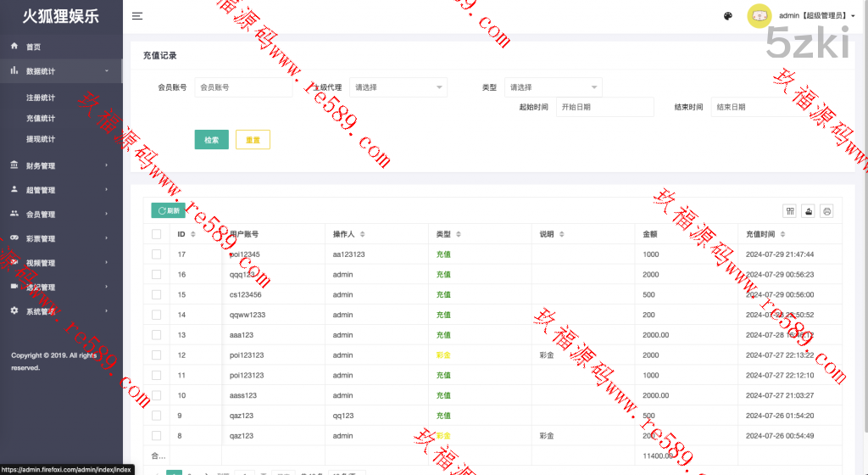Mark the checkbox of row ID 8
The width and height of the screenshot is (868, 475).
coord(157,436)
